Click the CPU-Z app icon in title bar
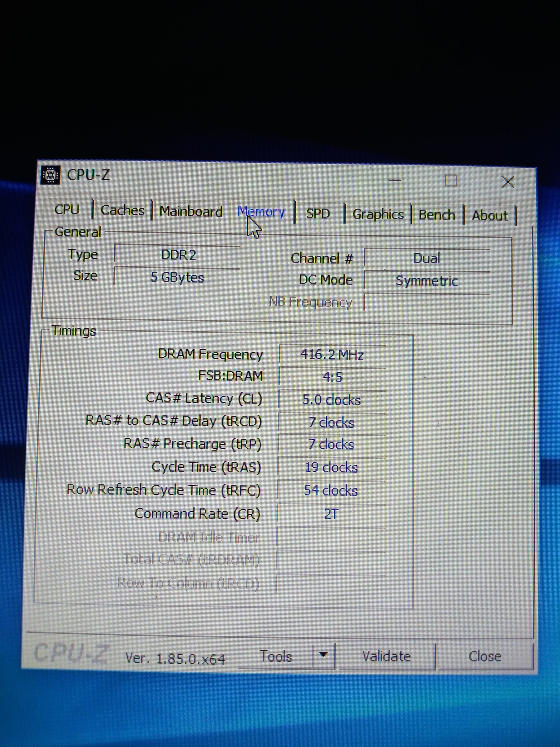This screenshot has width=560, height=747. (50, 175)
